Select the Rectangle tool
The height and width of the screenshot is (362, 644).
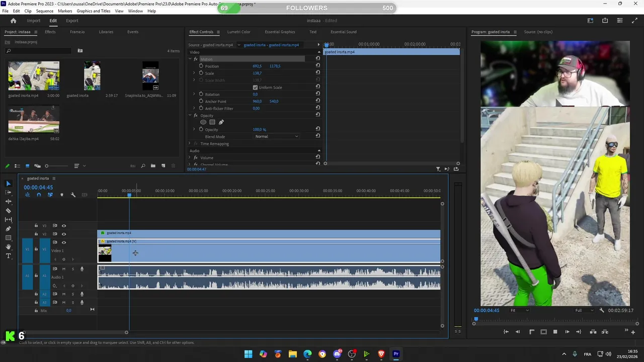pos(8,238)
